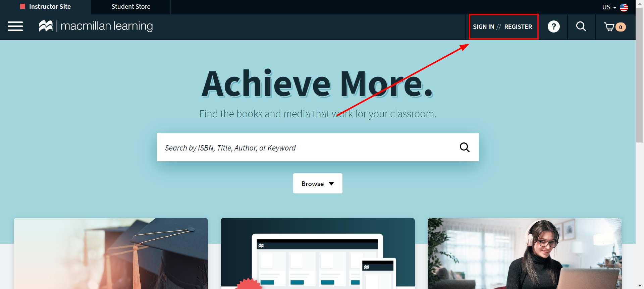Image resolution: width=644 pixels, height=289 pixels.
Task: Open the tablet mockup image card
Action: [x=318, y=253]
